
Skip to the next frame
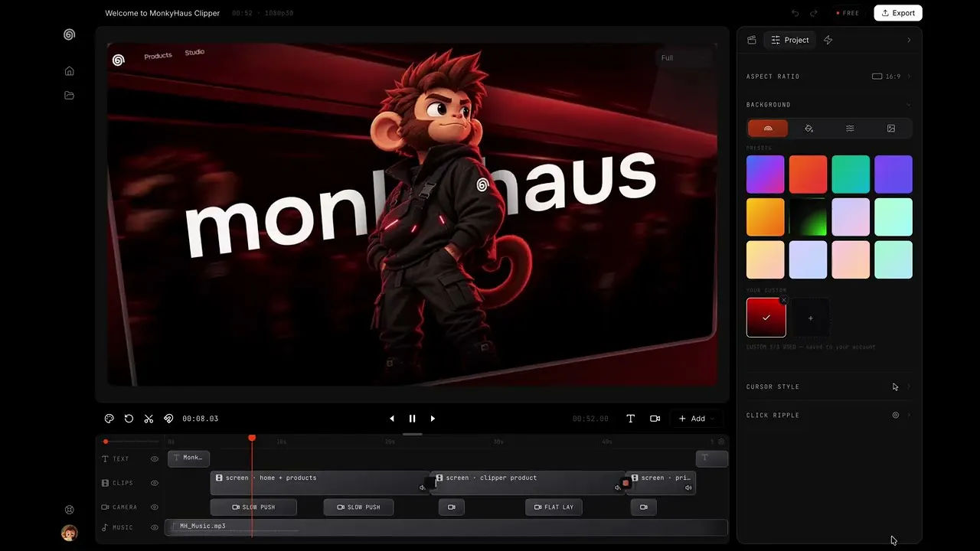(433, 419)
